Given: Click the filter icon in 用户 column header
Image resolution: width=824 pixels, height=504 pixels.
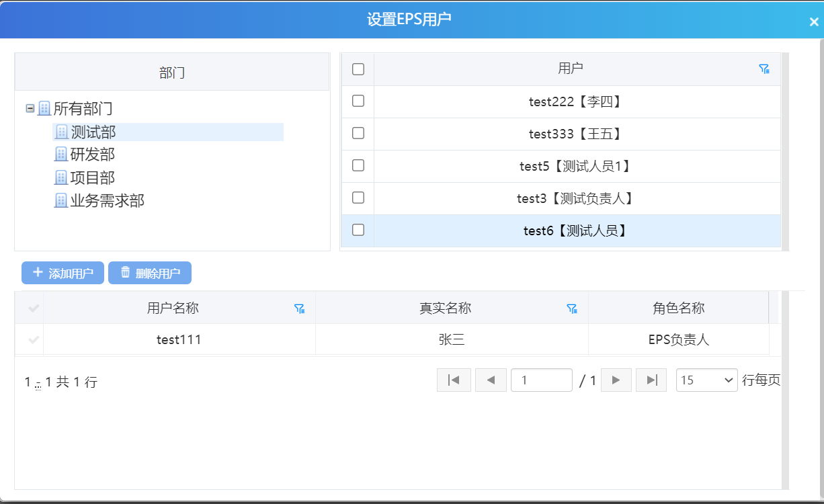Looking at the screenshot, I should tap(764, 69).
